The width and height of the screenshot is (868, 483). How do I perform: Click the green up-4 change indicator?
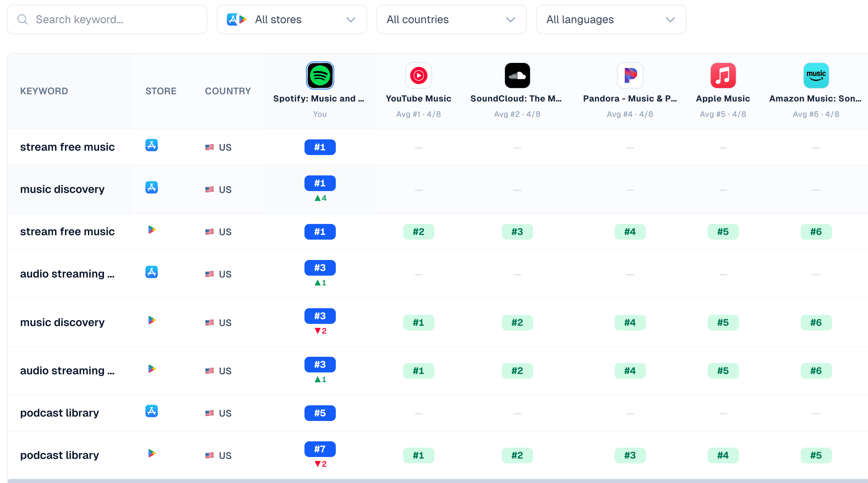pyautogui.click(x=320, y=198)
